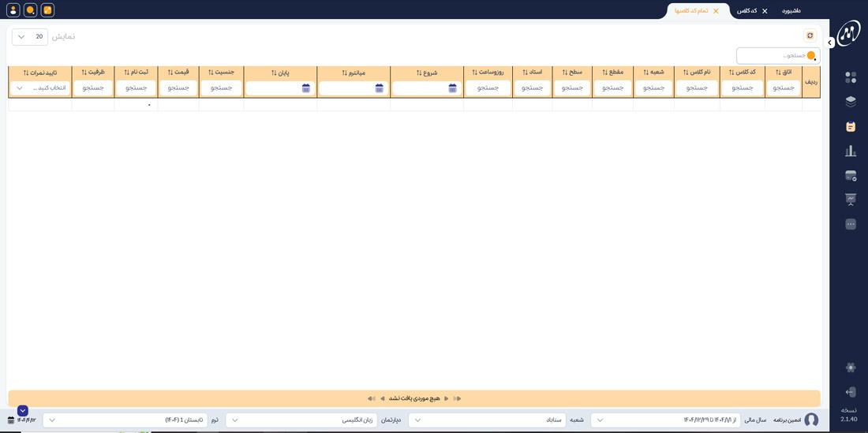868x433 pixels.
Task: Switch to the کد کلاس tab
Action: pyautogui.click(x=746, y=11)
